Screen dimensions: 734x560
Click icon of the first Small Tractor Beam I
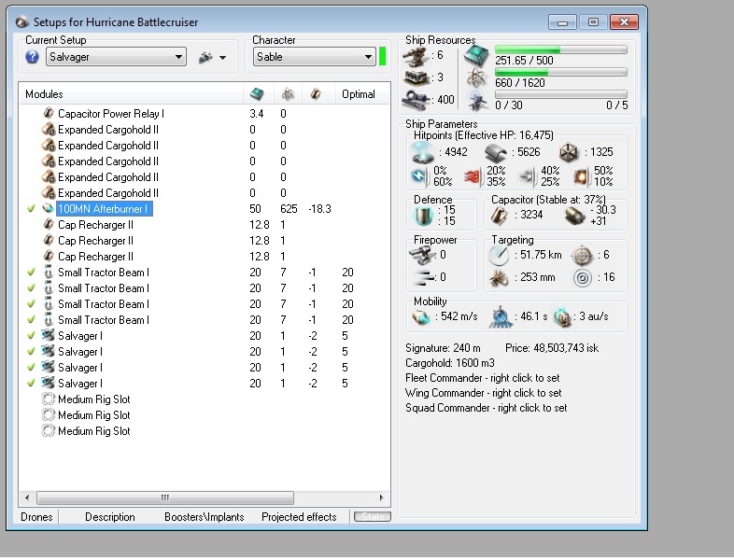click(x=49, y=272)
